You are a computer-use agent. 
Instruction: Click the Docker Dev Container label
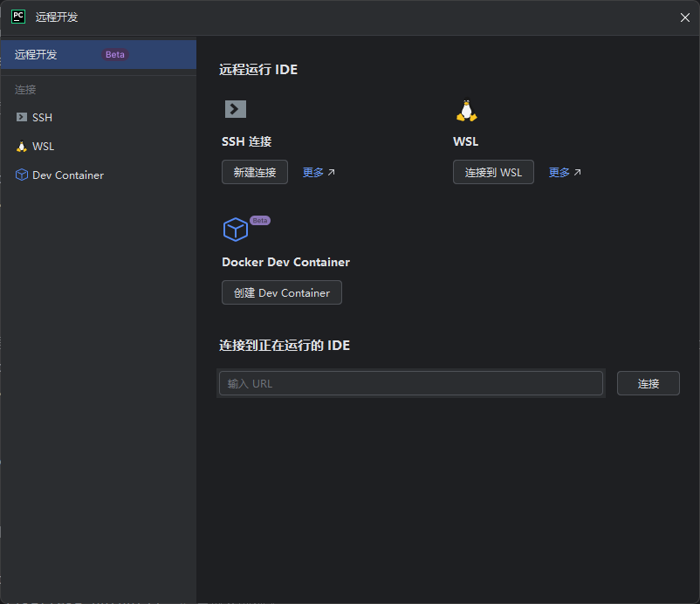coord(285,262)
